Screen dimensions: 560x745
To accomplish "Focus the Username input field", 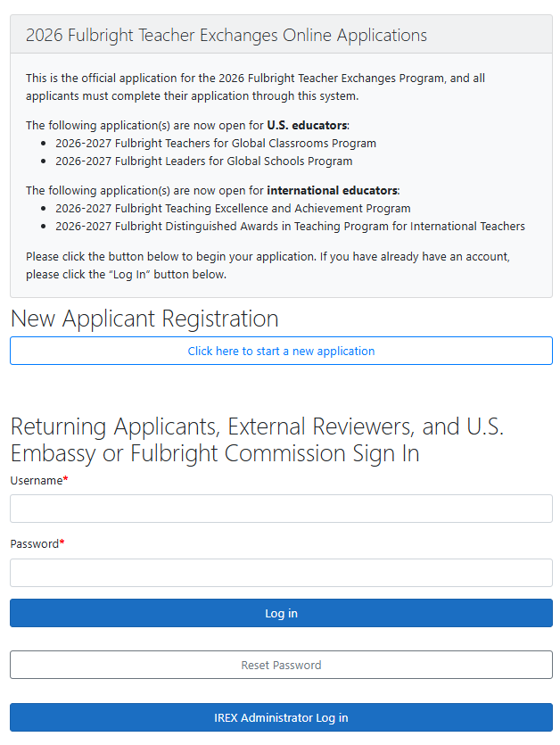I will click(x=281, y=509).
